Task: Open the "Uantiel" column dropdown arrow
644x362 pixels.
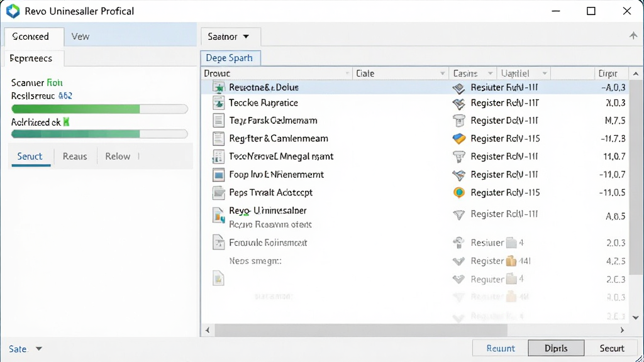Action: pos(545,74)
